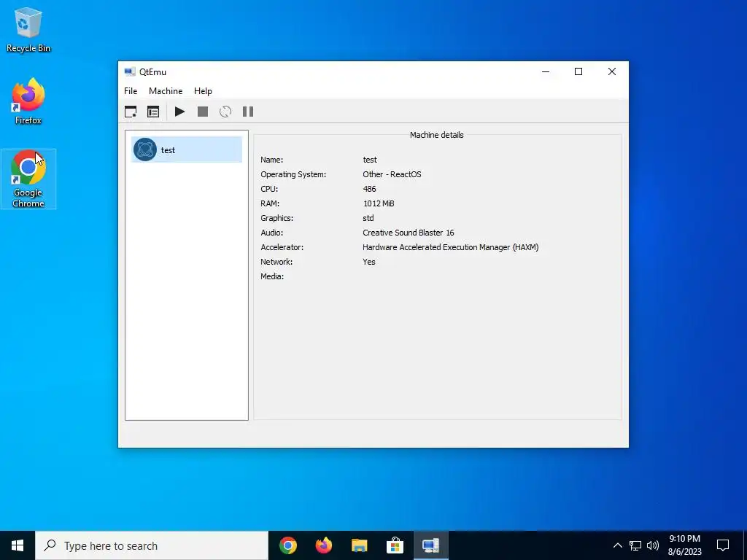
Task: Click the CPU value 486
Action: (x=369, y=189)
